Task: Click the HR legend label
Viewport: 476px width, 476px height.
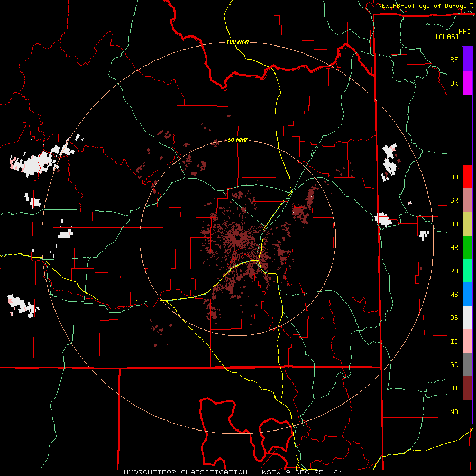Action: [x=454, y=248]
